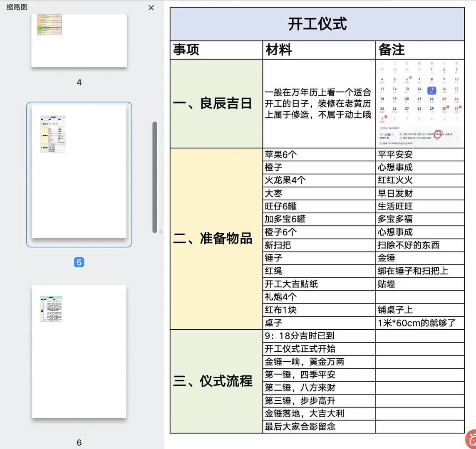Image resolution: width=476 pixels, height=449 pixels.
Task: Click the 事项 column header cell
Action: coord(216,49)
